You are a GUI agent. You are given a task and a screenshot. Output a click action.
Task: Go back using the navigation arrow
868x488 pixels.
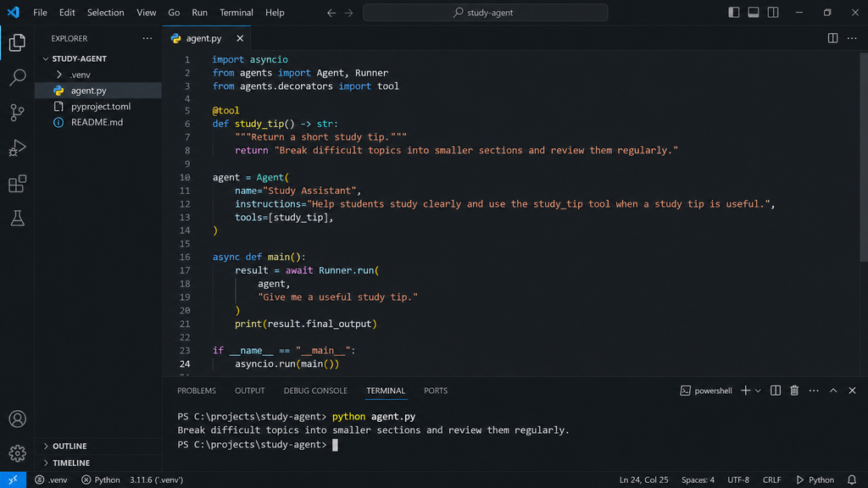click(x=331, y=13)
